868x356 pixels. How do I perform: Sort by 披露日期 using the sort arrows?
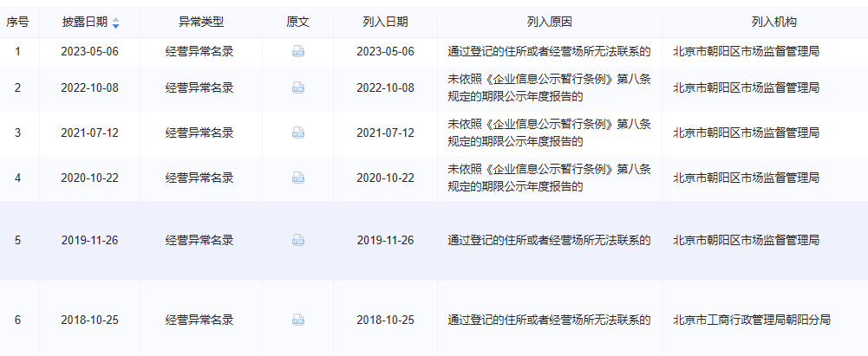point(115,23)
